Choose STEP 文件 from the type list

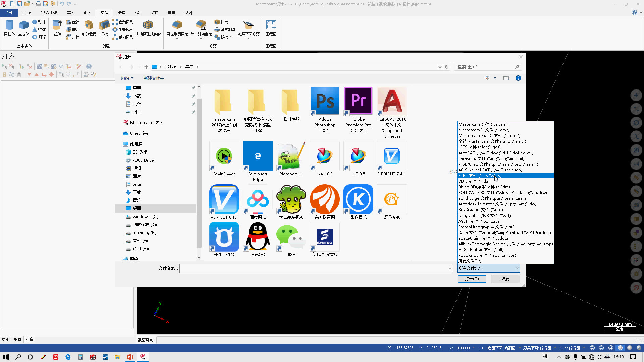[x=480, y=176]
